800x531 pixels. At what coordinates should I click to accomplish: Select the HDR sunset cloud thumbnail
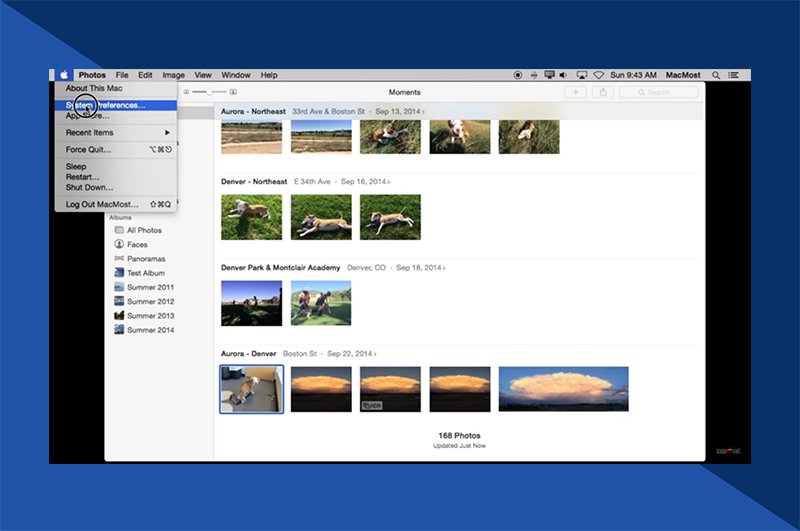(390, 389)
